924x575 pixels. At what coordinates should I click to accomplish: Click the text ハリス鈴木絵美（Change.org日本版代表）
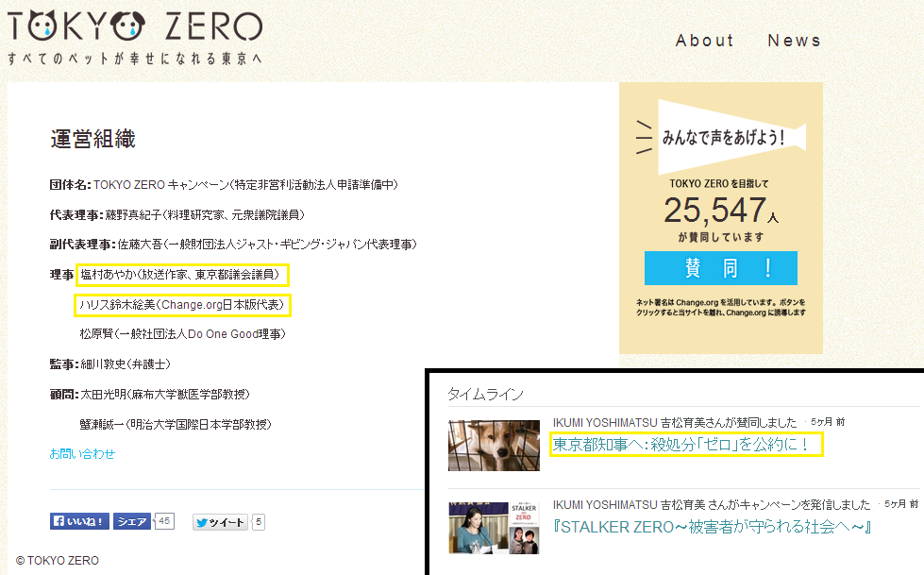click(182, 304)
